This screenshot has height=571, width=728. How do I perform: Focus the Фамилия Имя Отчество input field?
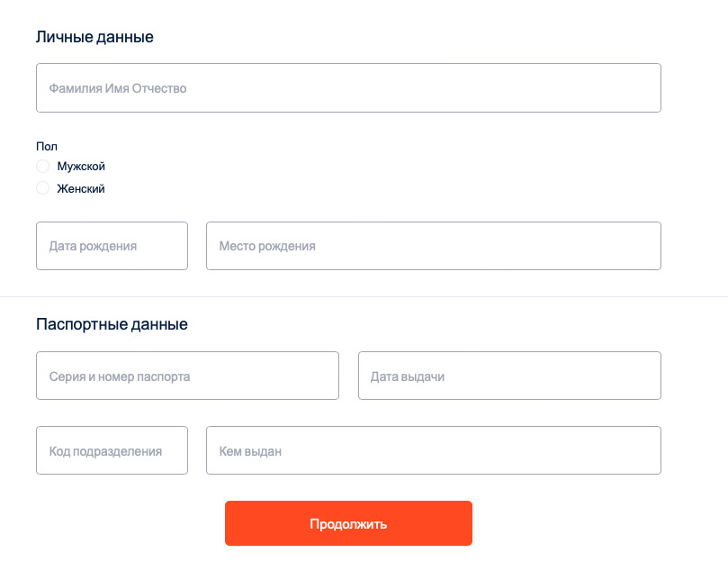348,87
